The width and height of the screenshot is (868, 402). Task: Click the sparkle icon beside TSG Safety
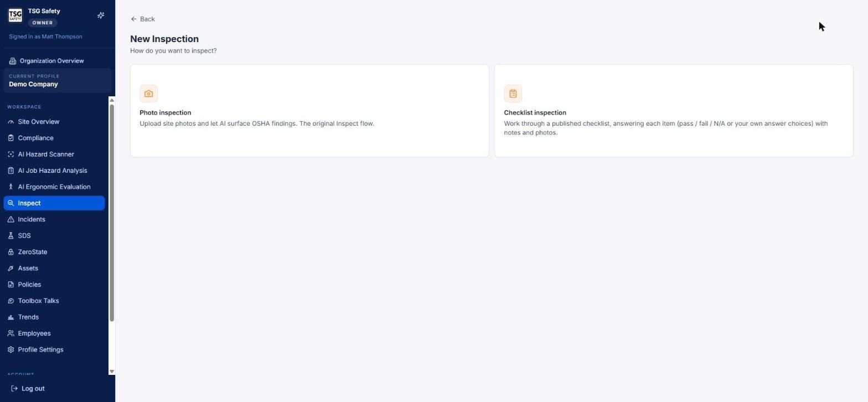pyautogui.click(x=101, y=16)
